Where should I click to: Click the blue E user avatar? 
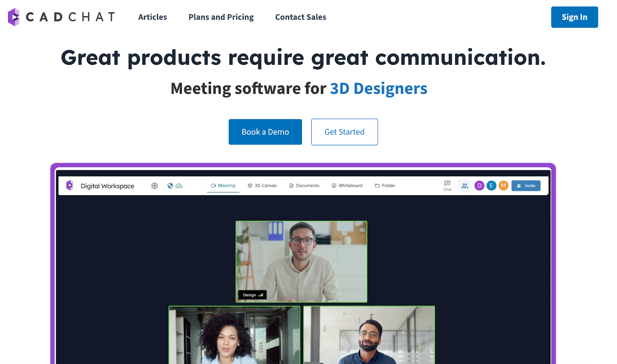[491, 186]
